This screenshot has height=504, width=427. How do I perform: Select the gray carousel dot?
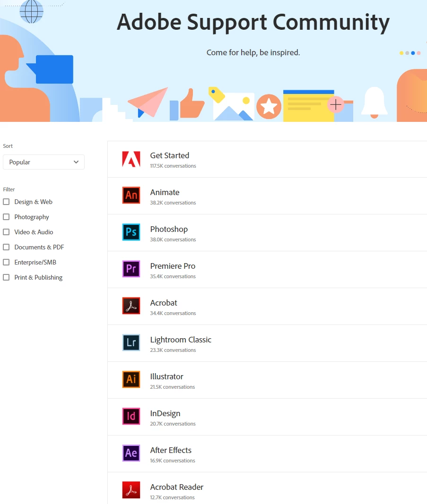point(407,53)
